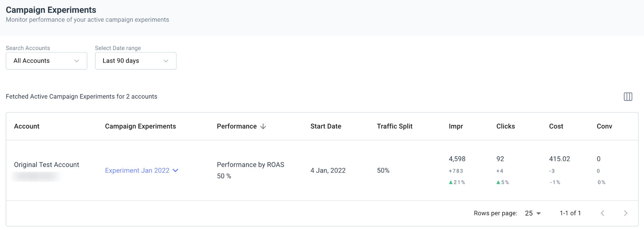Select the Original Test Account row cell

click(x=47, y=165)
